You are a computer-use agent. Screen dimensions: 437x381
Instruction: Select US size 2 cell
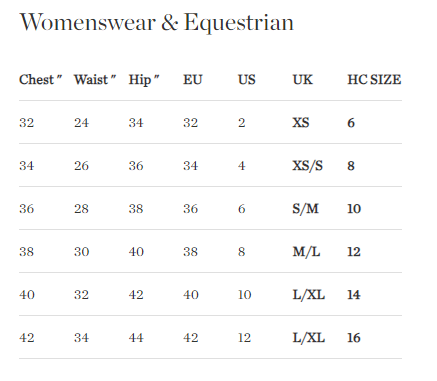(241, 123)
